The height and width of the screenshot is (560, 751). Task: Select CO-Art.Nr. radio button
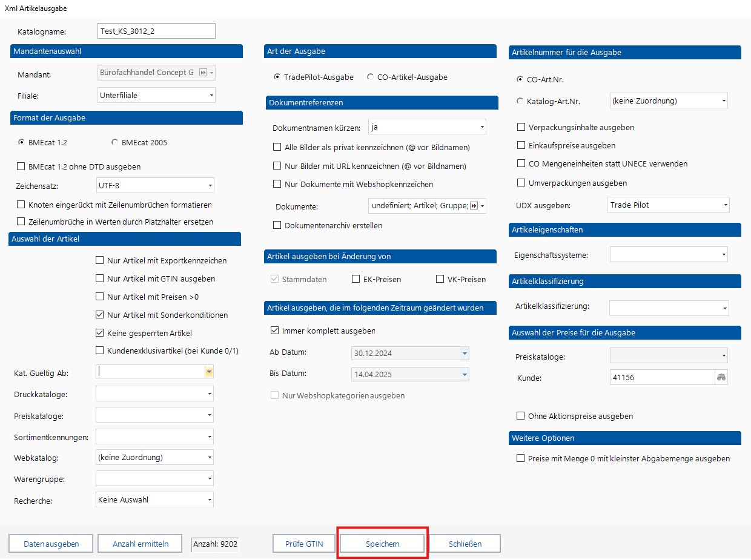520,79
